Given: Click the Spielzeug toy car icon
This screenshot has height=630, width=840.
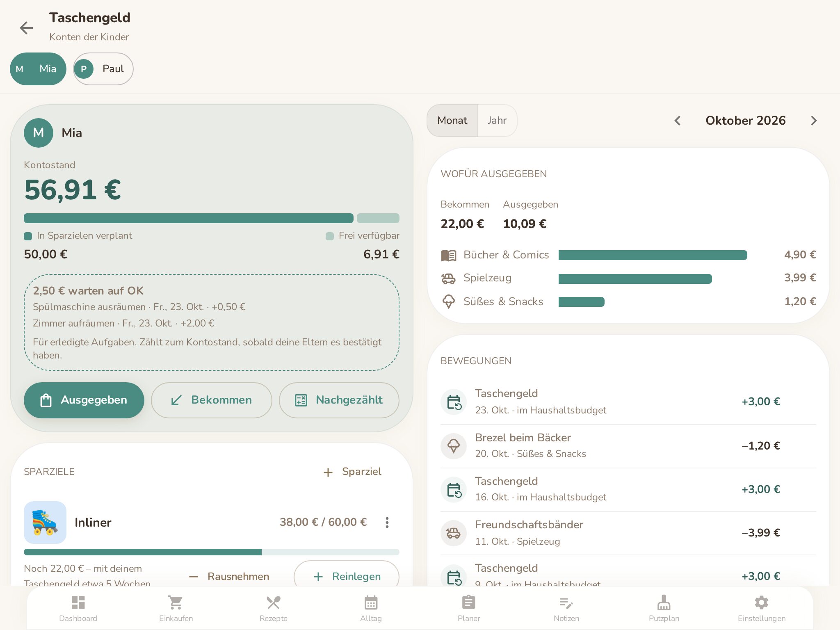Looking at the screenshot, I should 449,278.
